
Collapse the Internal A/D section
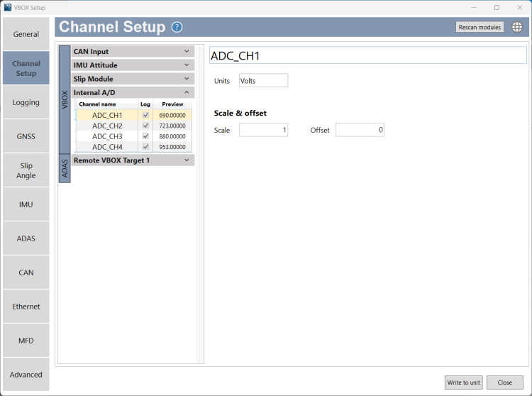133,92
